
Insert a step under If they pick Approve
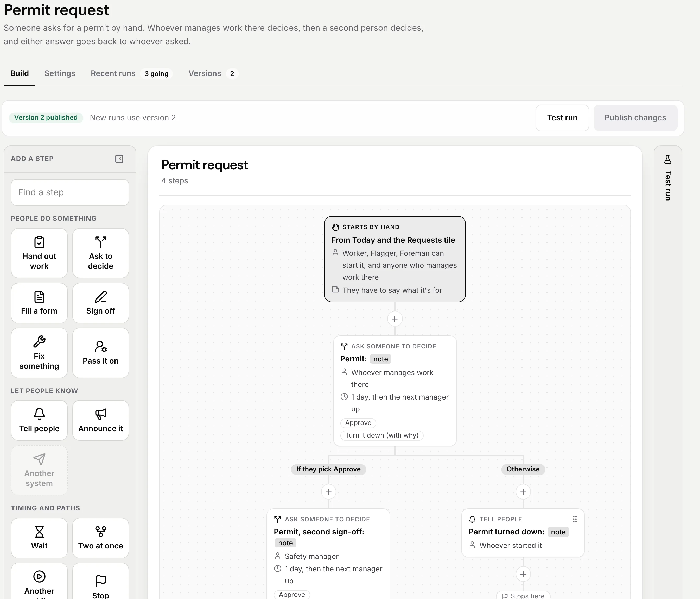[328, 492]
